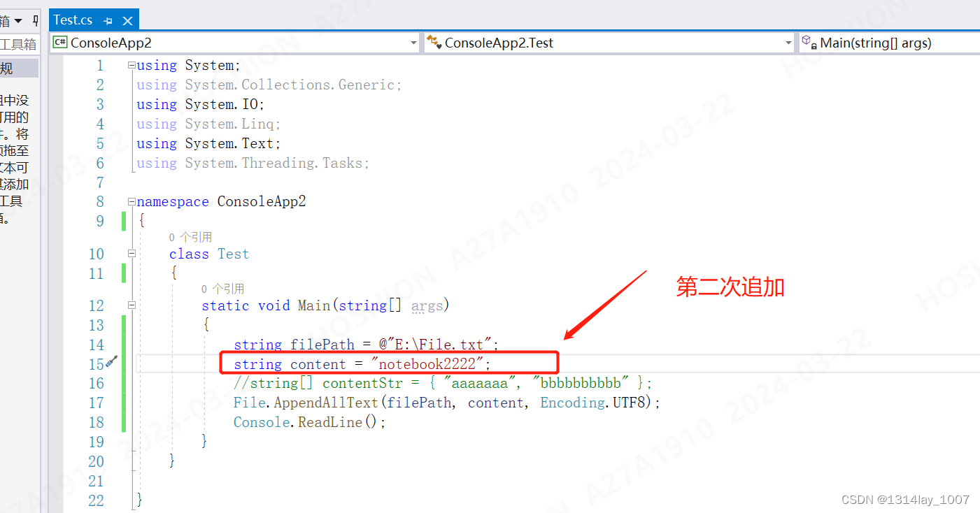Image resolution: width=980 pixels, height=513 pixels.
Task: Toggle auto-hide pin on toolbox panel
Action: 36,21
